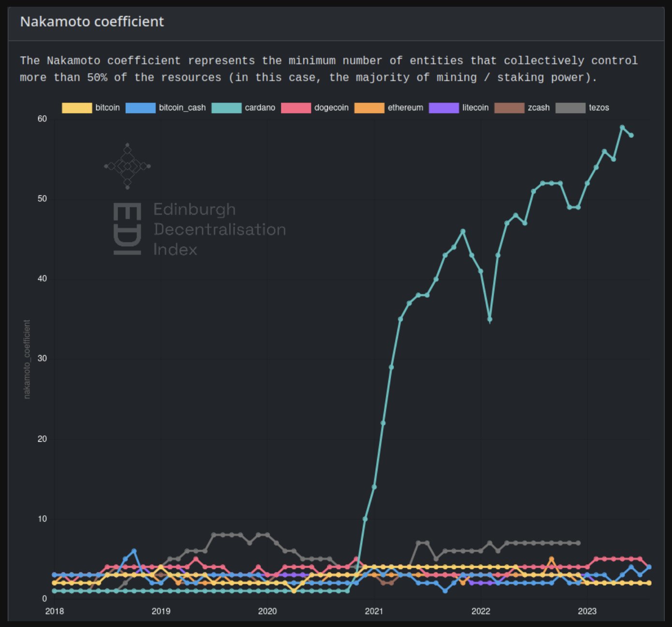
Task: Click the ethereum orange legend swatch
Action: (369, 108)
